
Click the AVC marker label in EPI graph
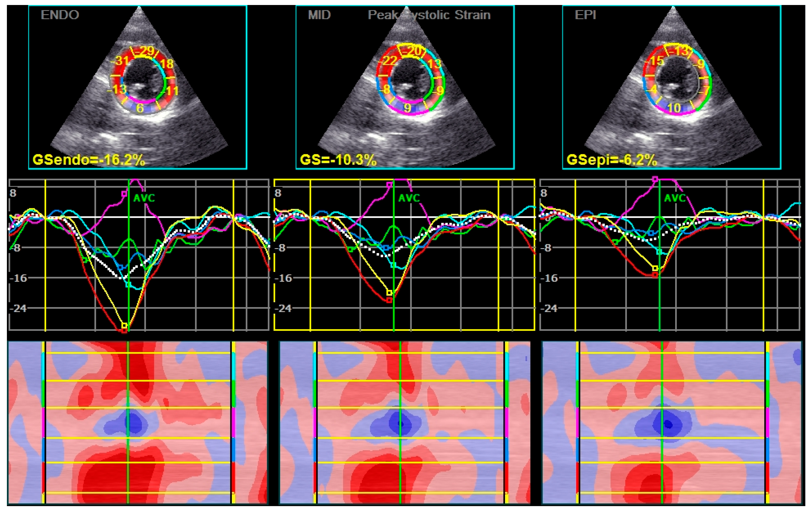click(x=675, y=198)
